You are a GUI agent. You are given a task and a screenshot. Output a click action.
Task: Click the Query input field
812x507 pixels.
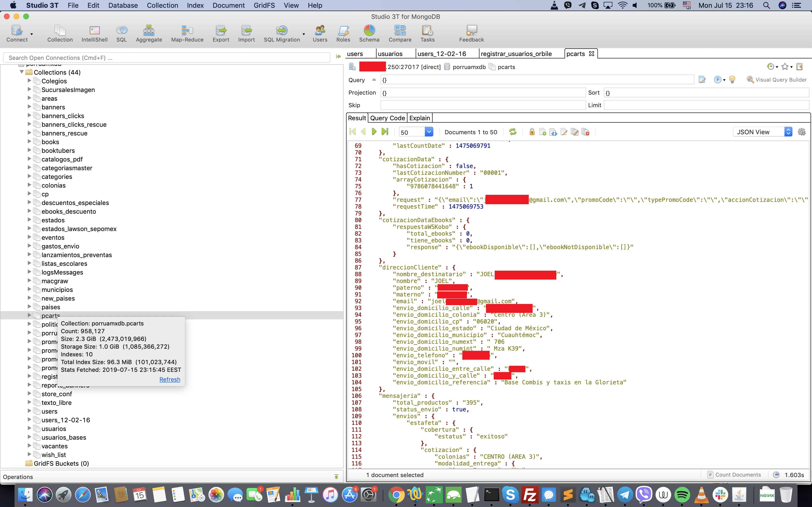click(x=537, y=80)
